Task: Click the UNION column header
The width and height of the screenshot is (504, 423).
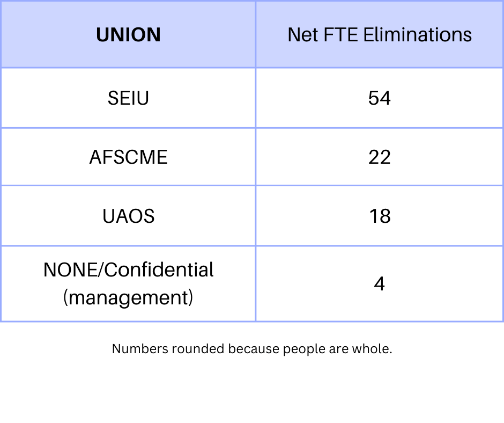Action: tap(128, 35)
